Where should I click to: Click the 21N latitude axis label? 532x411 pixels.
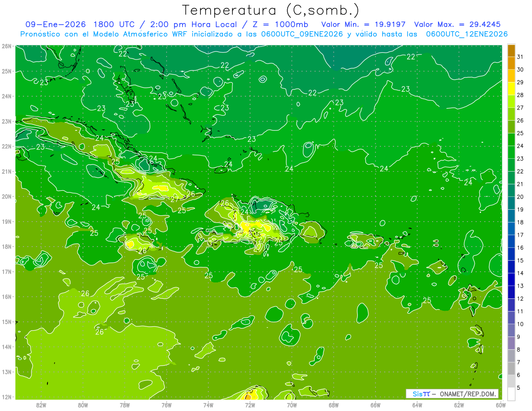point(6,171)
